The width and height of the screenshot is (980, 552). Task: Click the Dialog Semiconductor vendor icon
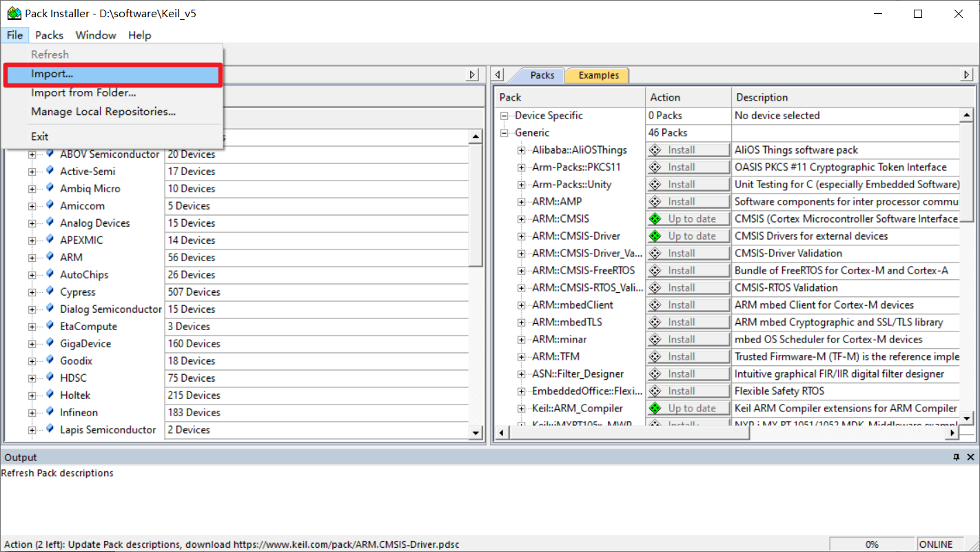tap(50, 309)
